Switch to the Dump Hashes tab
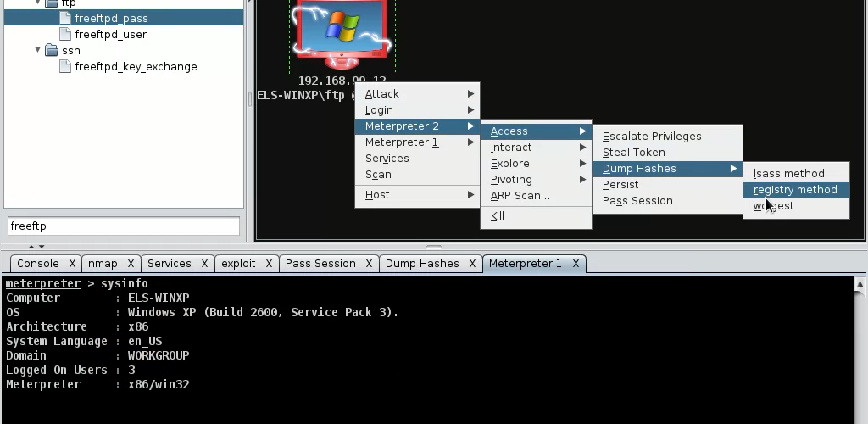The height and width of the screenshot is (424, 868). point(421,264)
